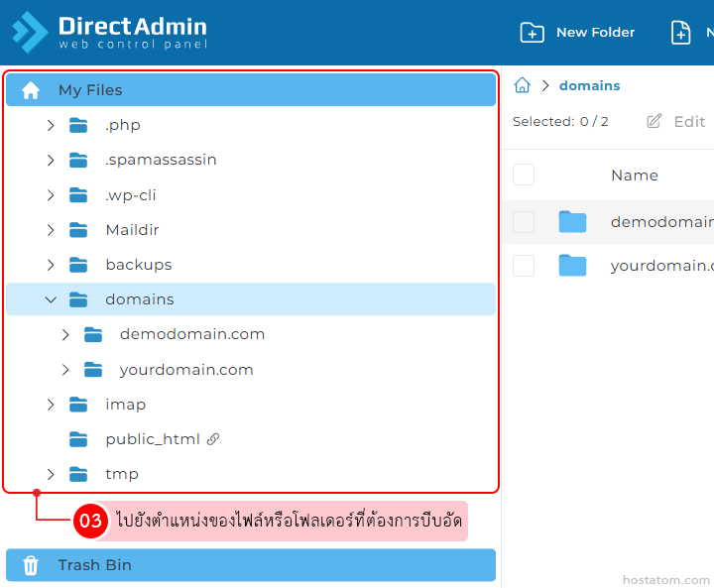Select demodomain.com in the tree
The height and width of the screenshot is (588, 714).
[192, 335]
